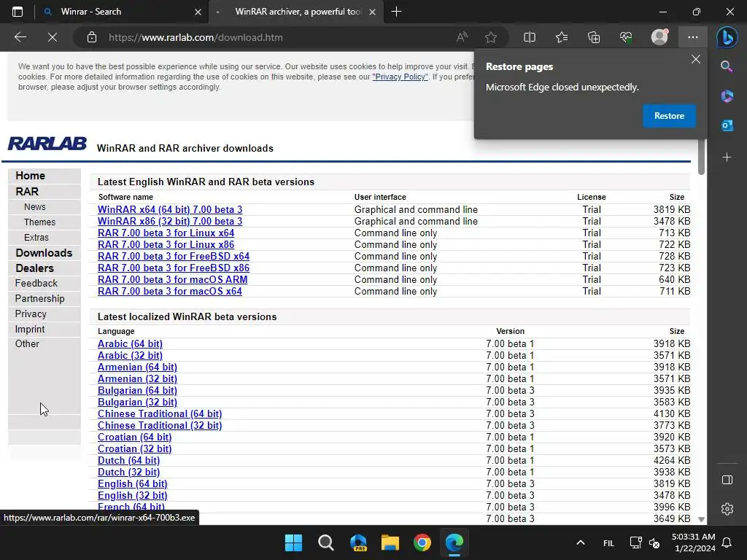Viewport: 747px width, 560px height.
Task: Show hidden system tray icons
Action: [580, 542]
